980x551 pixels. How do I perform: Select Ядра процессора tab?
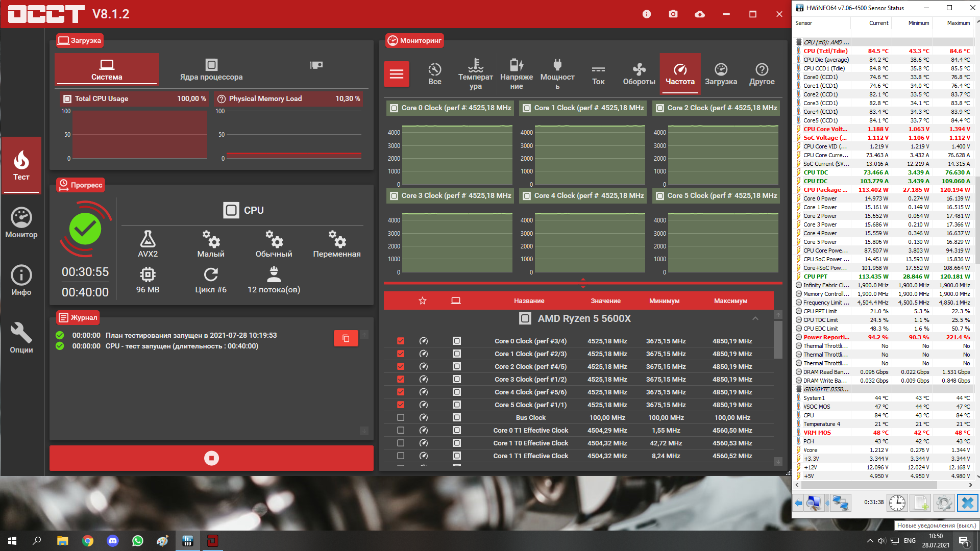pyautogui.click(x=211, y=69)
